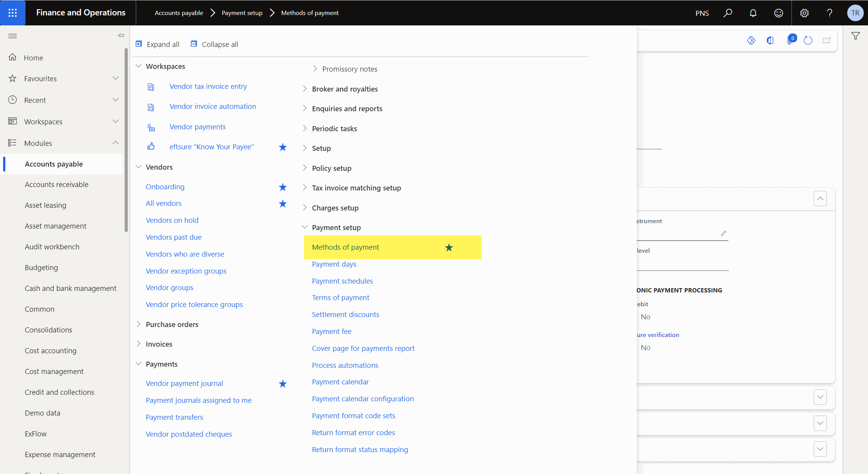Click the diamond personalise icon in toolbar
Viewport: 868px width, 474px height.
751,40
